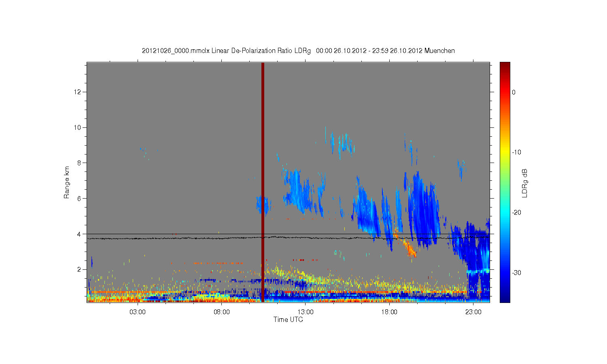The image size is (607, 364).
Task: Click the colorbar value -10
Action: 516,152
